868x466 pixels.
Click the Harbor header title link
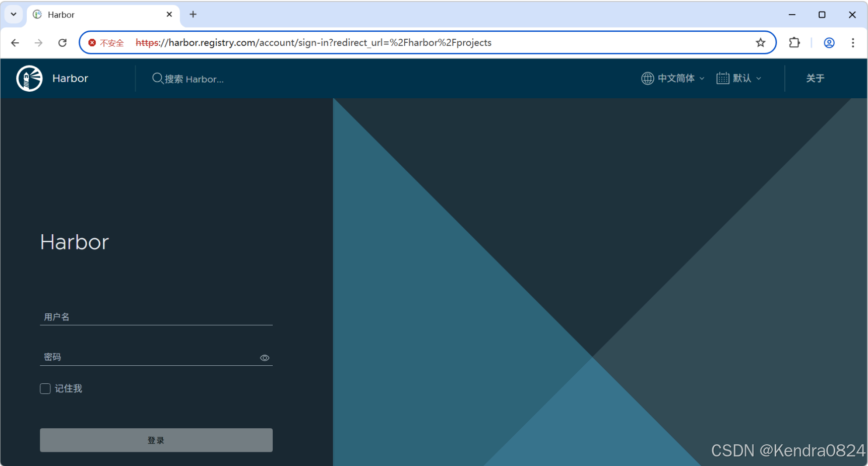[70, 79]
